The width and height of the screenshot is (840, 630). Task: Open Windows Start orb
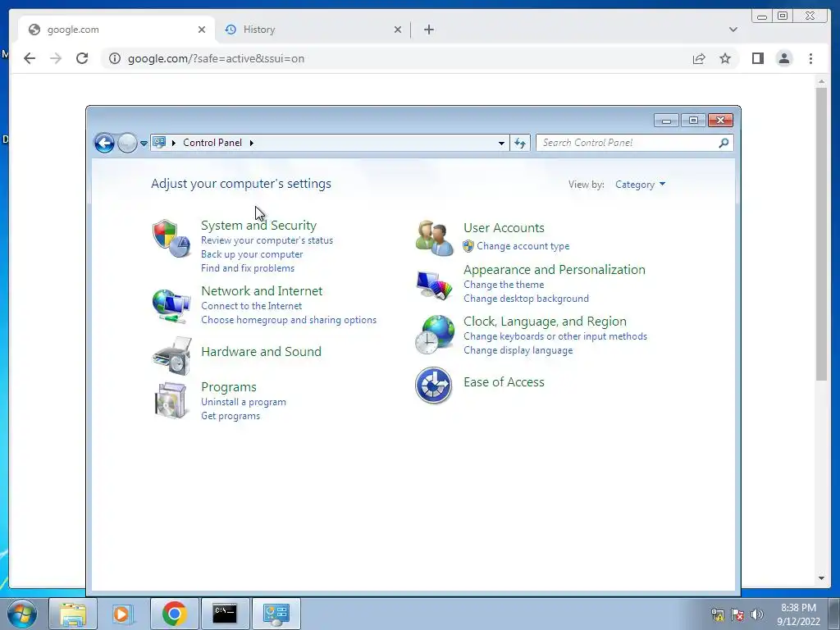click(22, 614)
